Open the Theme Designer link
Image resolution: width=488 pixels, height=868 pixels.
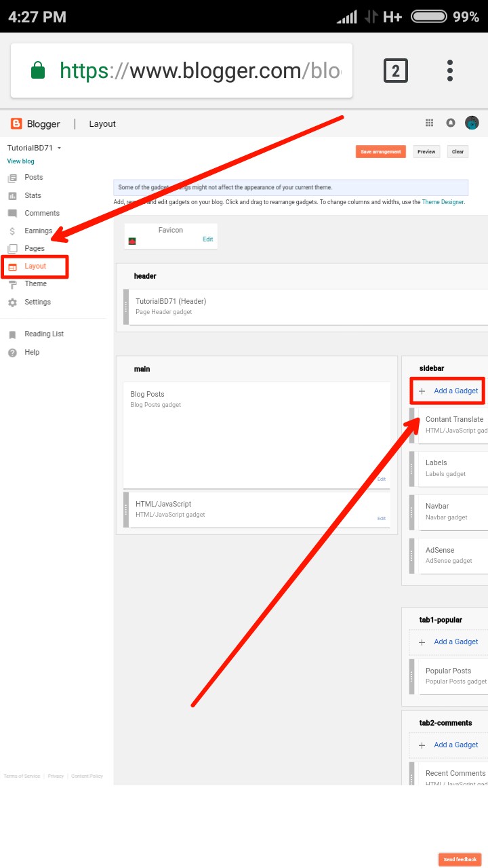(x=443, y=202)
